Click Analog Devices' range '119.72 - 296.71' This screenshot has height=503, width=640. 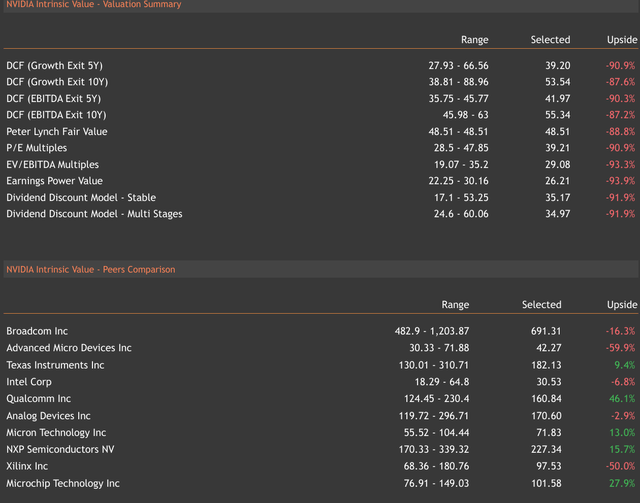pos(434,416)
